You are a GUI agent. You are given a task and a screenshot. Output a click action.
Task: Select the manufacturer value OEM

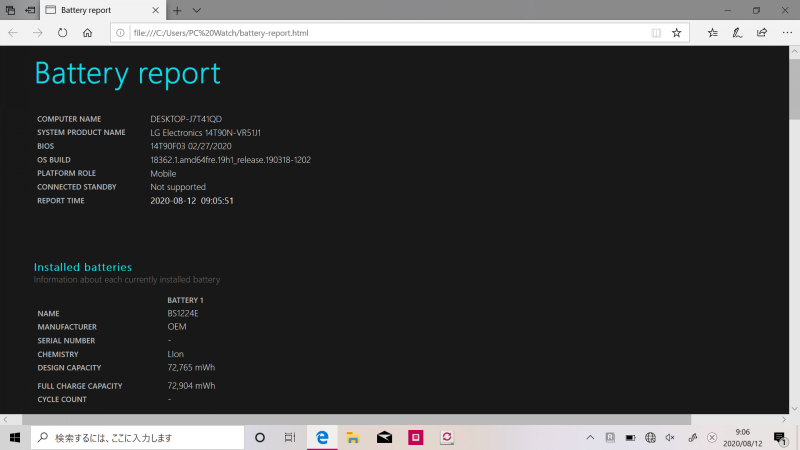177,327
